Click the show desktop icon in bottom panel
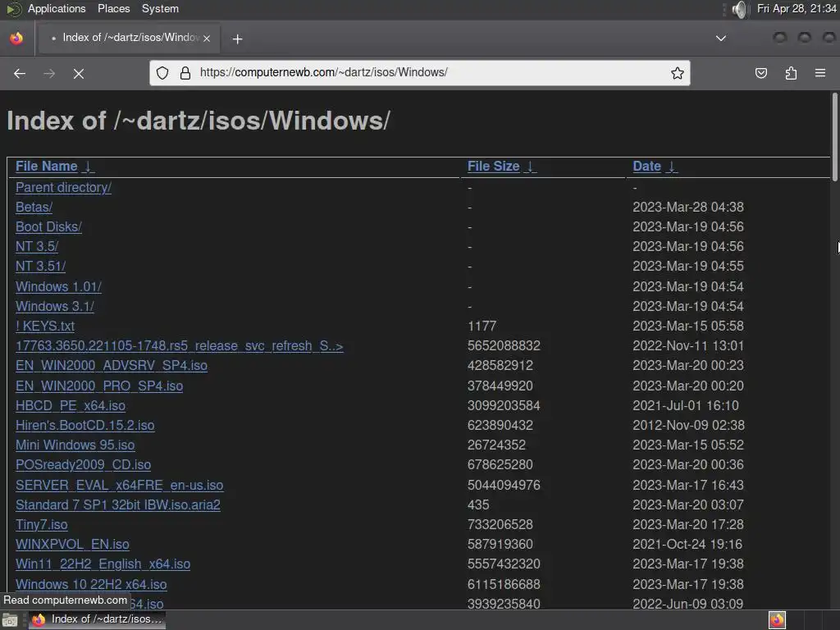This screenshot has width=840, height=630. (10, 620)
